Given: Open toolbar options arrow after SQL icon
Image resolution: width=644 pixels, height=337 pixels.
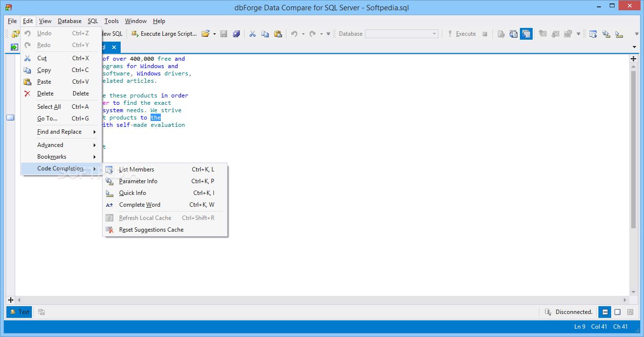Looking at the screenshot, I should tap(578, 34).
